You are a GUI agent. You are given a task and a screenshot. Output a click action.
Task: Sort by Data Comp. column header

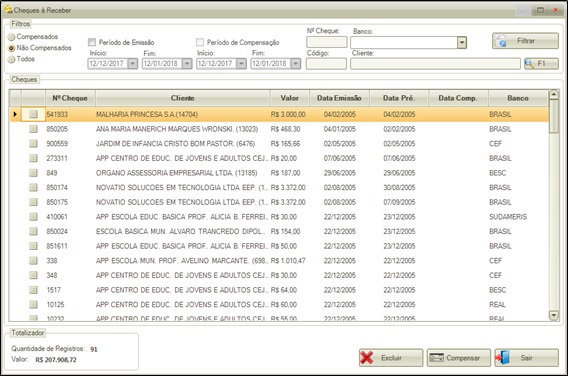pyautogui.click(x=458, y=98)
